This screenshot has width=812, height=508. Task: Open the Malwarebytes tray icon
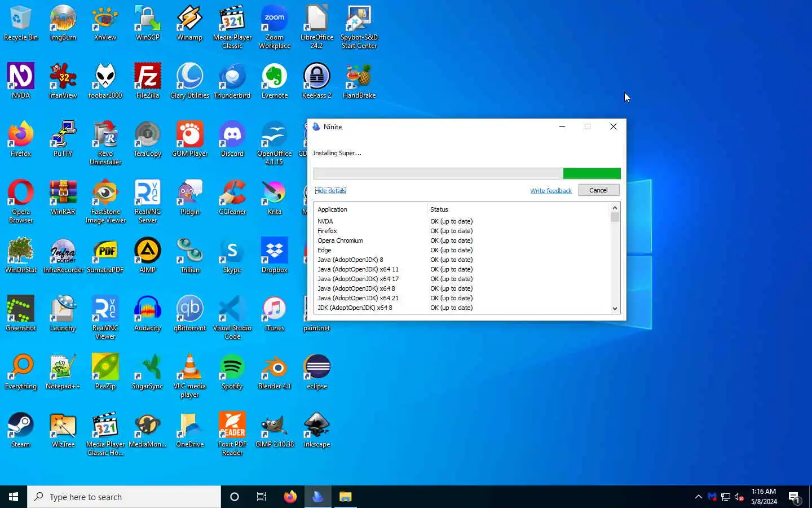712,497
